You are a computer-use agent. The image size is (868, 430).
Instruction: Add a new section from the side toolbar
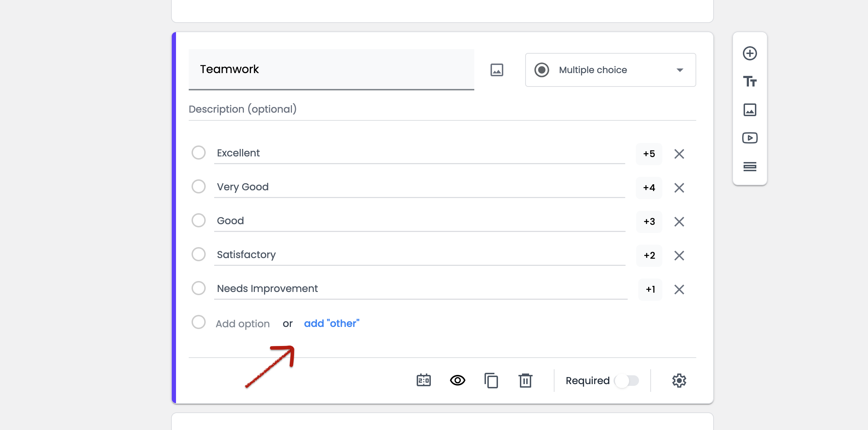750,166
